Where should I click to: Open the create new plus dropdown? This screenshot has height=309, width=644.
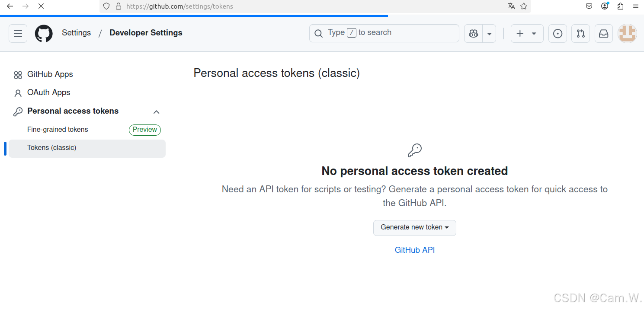[x=526, y=33]
